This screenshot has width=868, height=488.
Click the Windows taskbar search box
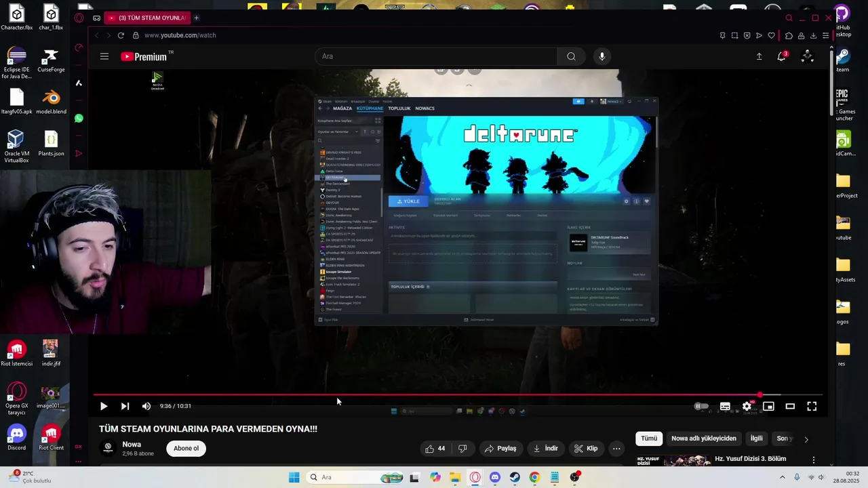click(355, 477)
